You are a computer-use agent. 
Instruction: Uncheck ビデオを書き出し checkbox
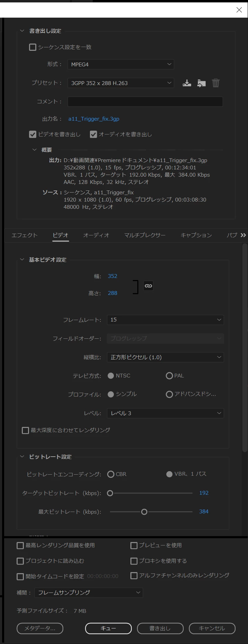[x=33, y=134]
